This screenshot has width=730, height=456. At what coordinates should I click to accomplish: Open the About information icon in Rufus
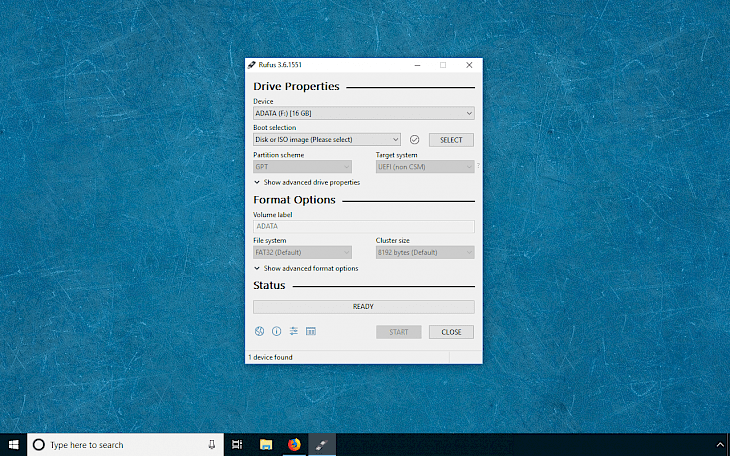point(277,331)
